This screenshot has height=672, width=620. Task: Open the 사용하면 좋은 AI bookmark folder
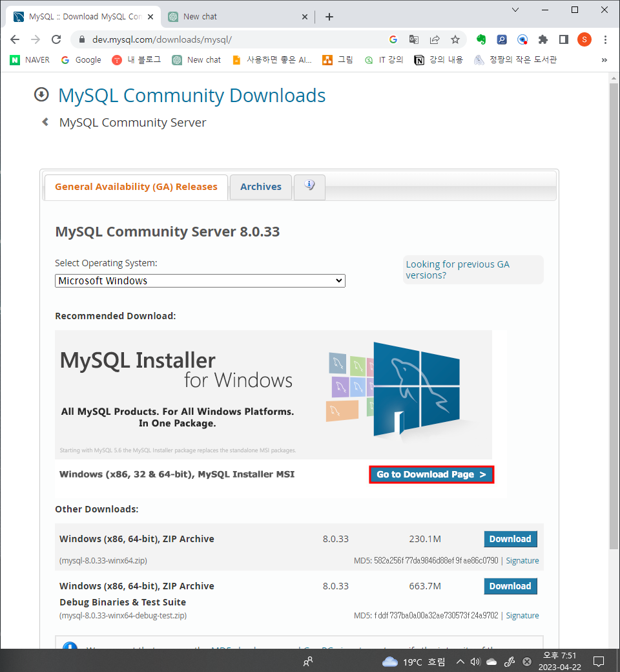[272, 60]
